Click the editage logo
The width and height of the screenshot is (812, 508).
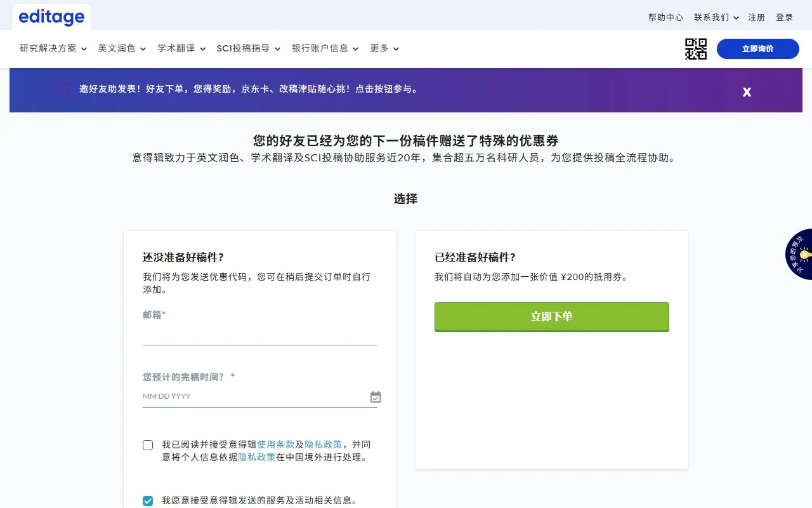pyautogui.click(x=51, y=17)
